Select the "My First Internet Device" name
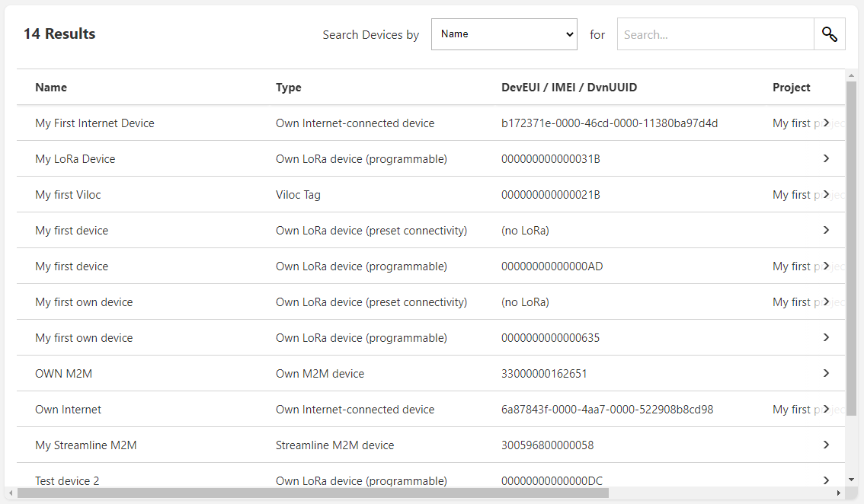The image size is (864, 504). pos(94,123)
